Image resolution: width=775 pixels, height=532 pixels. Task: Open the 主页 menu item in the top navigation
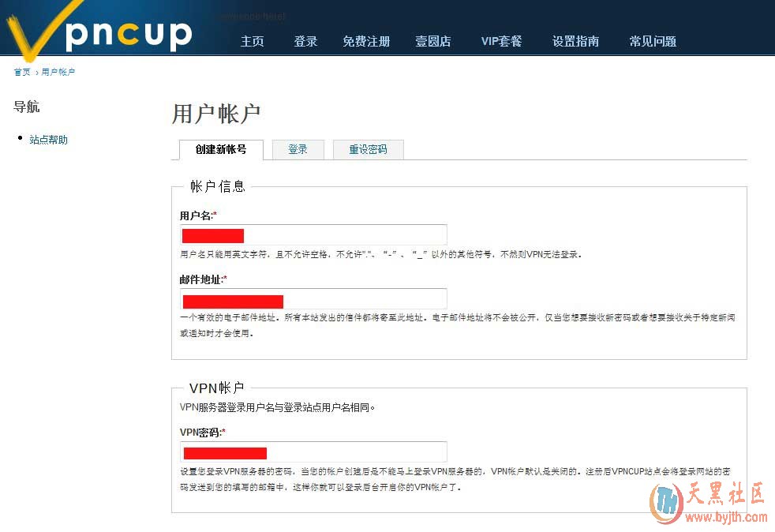coord(252,41)
